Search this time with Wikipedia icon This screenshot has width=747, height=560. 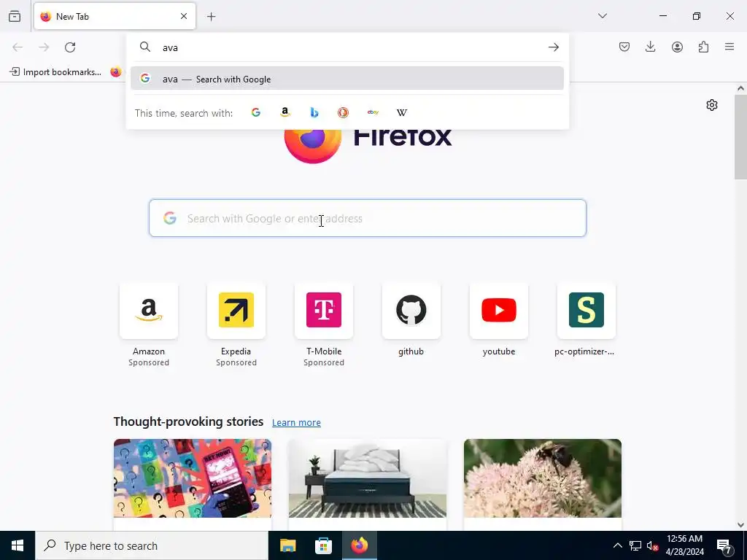(x=402, y=112)
